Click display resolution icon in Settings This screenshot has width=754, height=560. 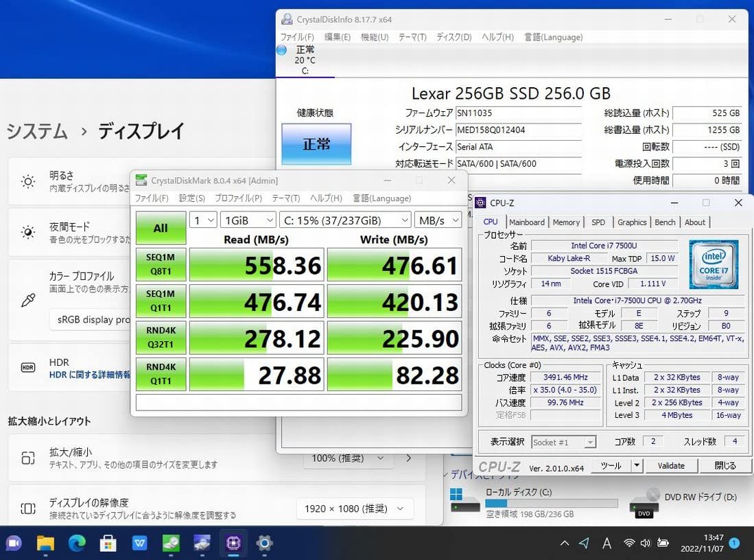click(28, 509)
